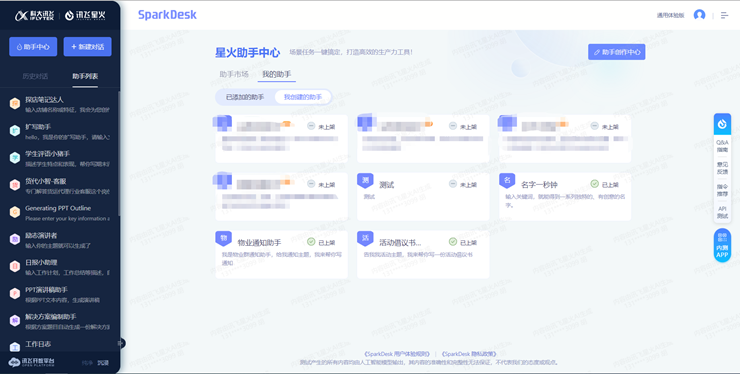Click the PPT演讲稿助手 hexagon icon
This screenshot has height=374, width=740.
(x=15, y=293)
